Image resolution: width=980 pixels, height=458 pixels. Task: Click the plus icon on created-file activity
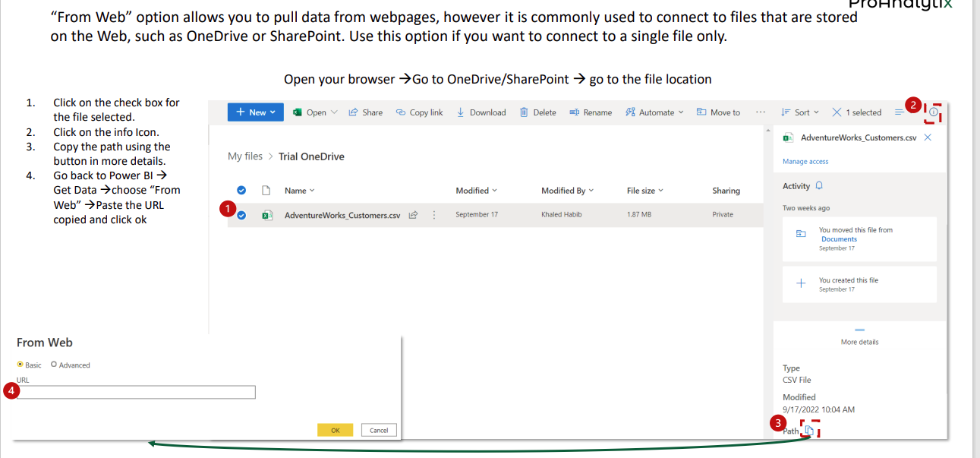[800, 283]
